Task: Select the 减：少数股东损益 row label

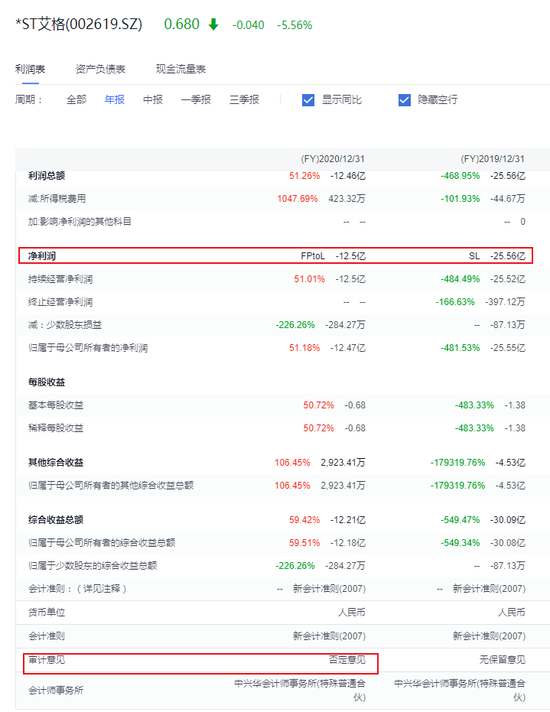Action: click(x=65, y=325)
